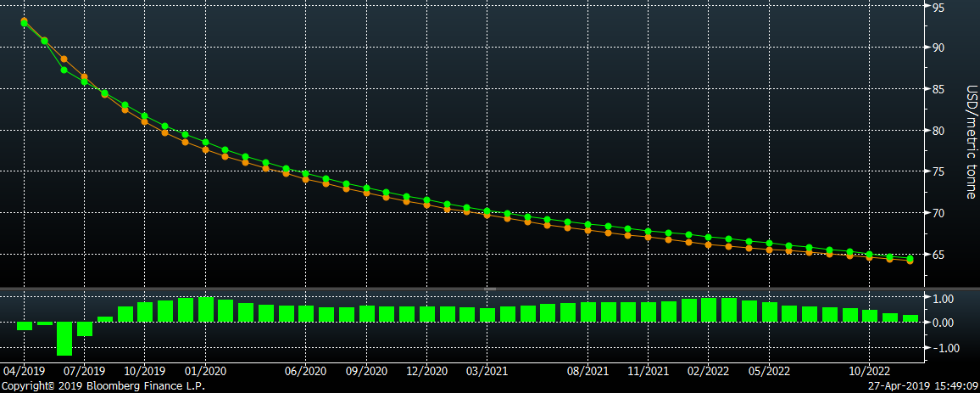980x393 pixels.
Task: Click the 01/2020 x-axis date label
Action: [x=204, y=371]
